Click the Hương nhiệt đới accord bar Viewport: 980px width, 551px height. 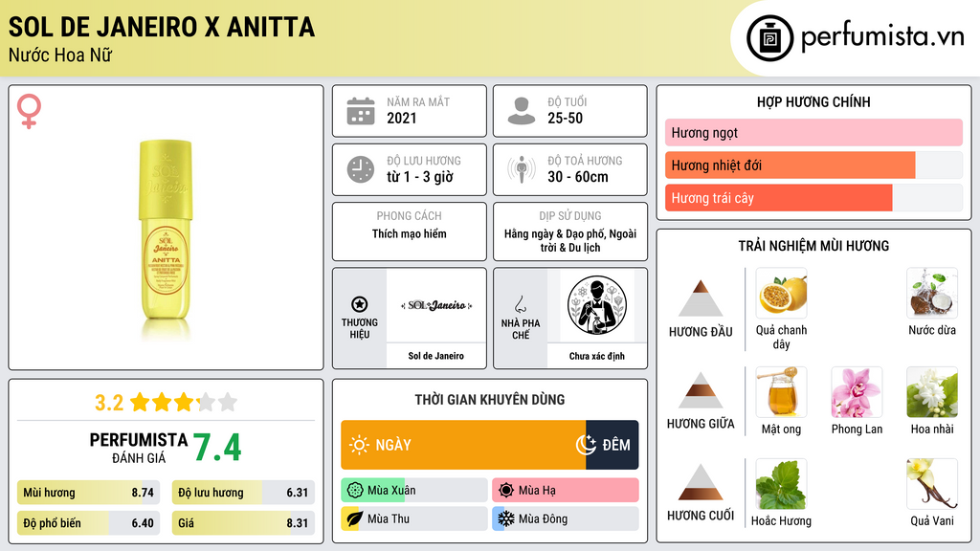(x=813, y=165)
